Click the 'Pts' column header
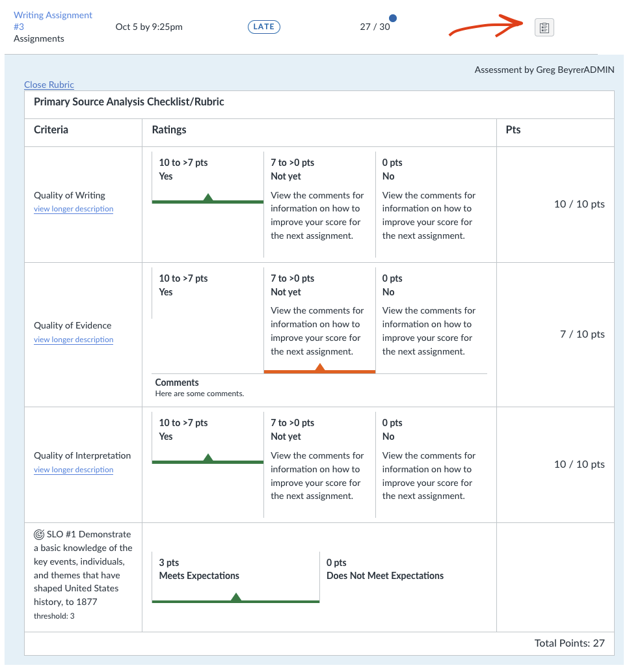The image size is (629, 672). click(x=513, y=129)
